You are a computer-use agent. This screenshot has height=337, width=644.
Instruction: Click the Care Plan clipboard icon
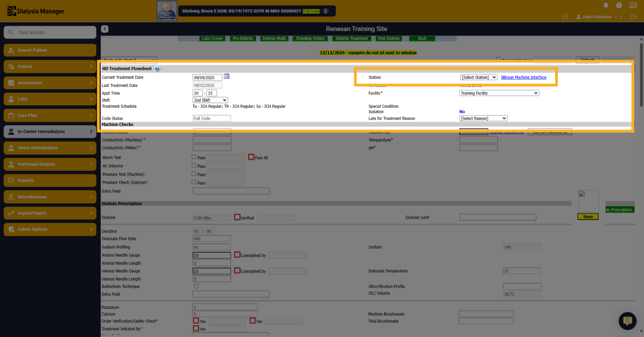point(11,115)
